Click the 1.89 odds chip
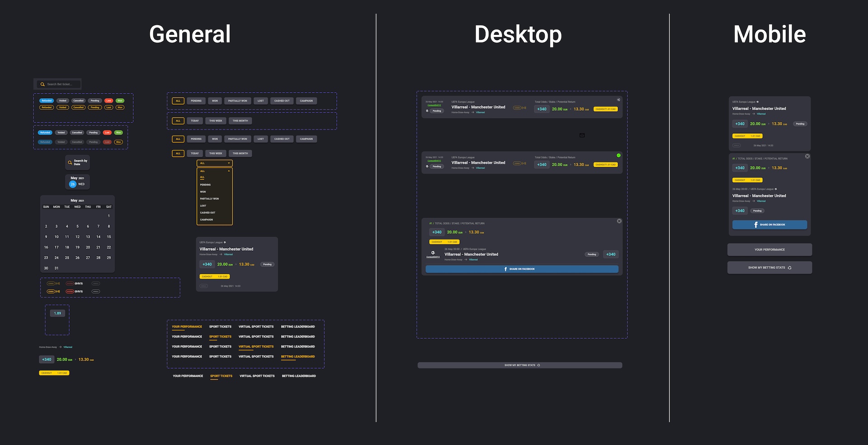 click(57, 313)
